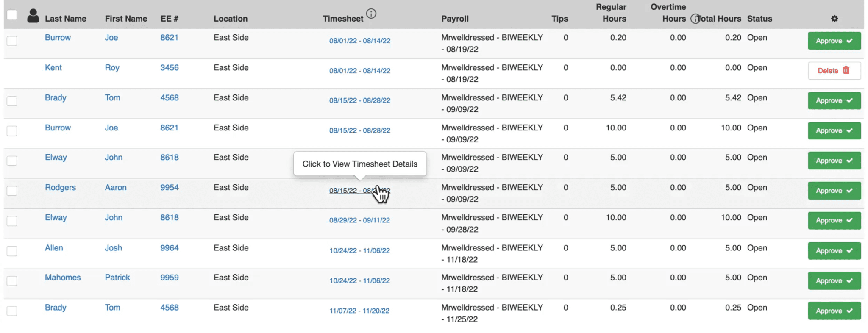Click Aaron Rodgers' first name link
The width and height of the screenshot is (868, 333).
tap(116, 187)
